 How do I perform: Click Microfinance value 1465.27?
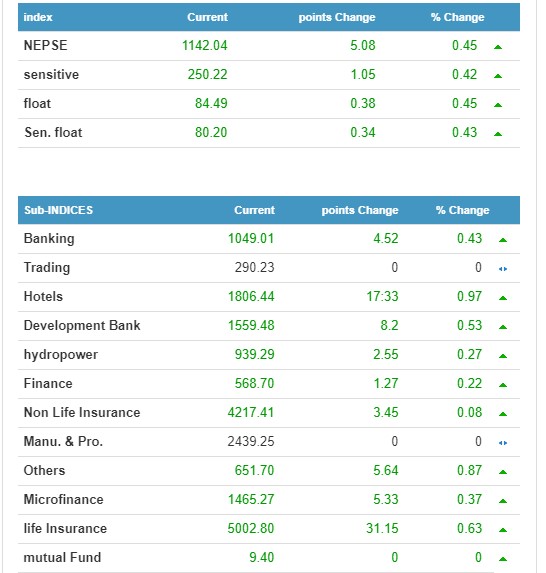point(251,500)
